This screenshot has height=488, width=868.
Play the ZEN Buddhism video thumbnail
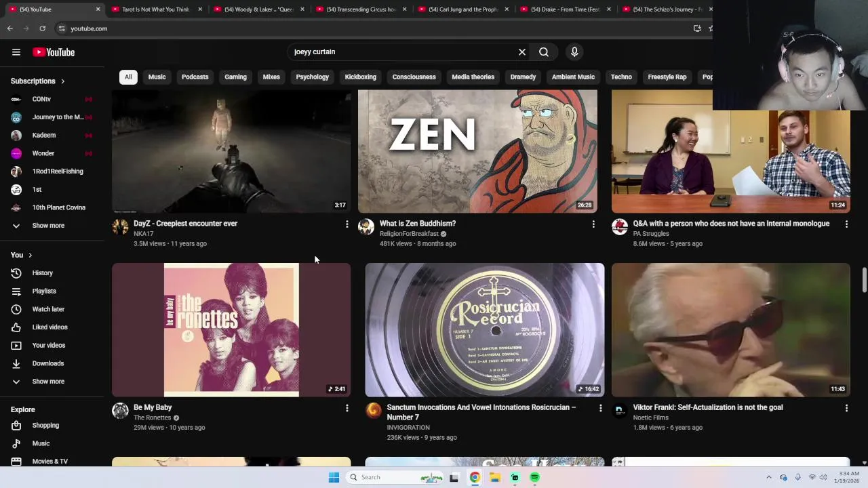click(477, 151)
